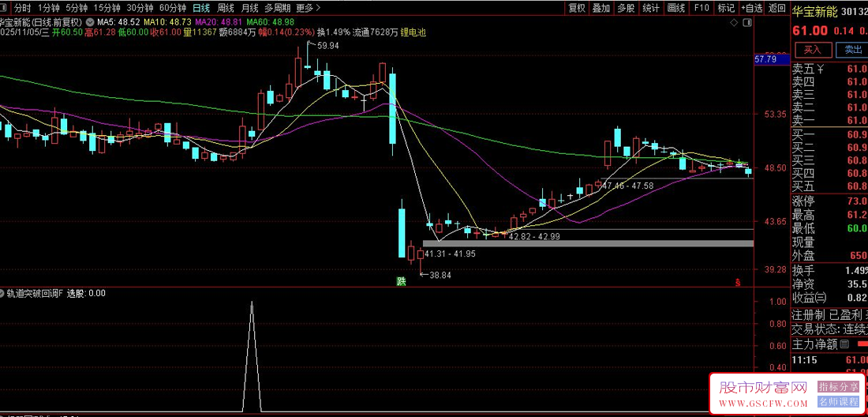Click the 轨道突破回调F indicator name
Viewport: 868px width, 417px height.
34,294
